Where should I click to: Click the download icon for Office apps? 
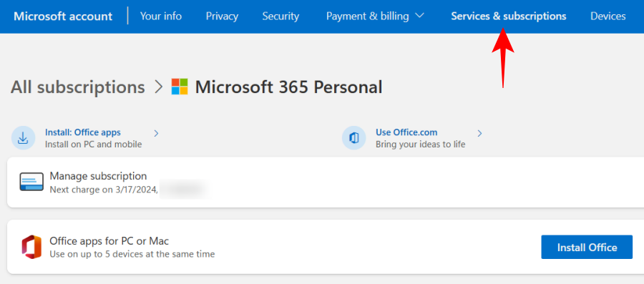click(x=24, y=138)
